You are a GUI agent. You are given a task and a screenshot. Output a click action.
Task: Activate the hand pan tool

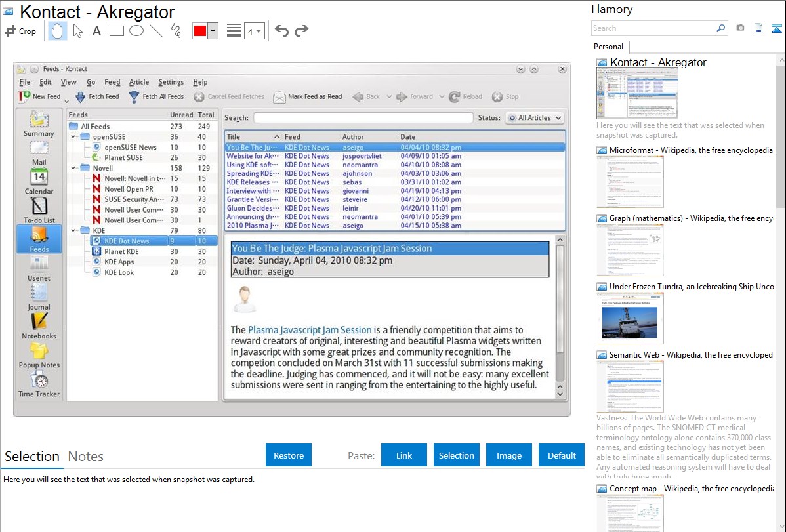click(58, 31)
